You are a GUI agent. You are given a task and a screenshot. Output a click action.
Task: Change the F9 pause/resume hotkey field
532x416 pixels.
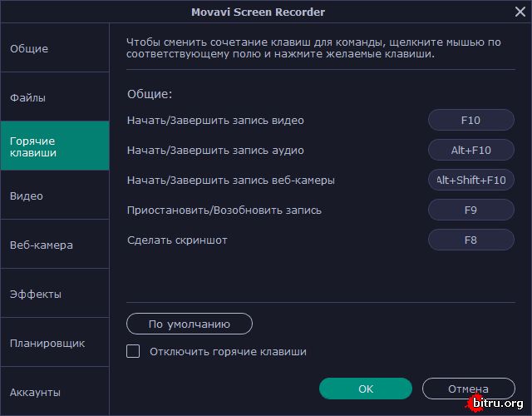tap(471, 210)
